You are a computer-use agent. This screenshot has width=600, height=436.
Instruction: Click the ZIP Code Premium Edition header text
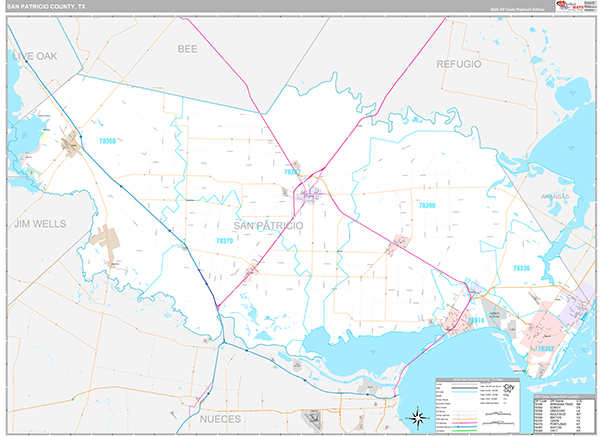click(x=517, y=9)
